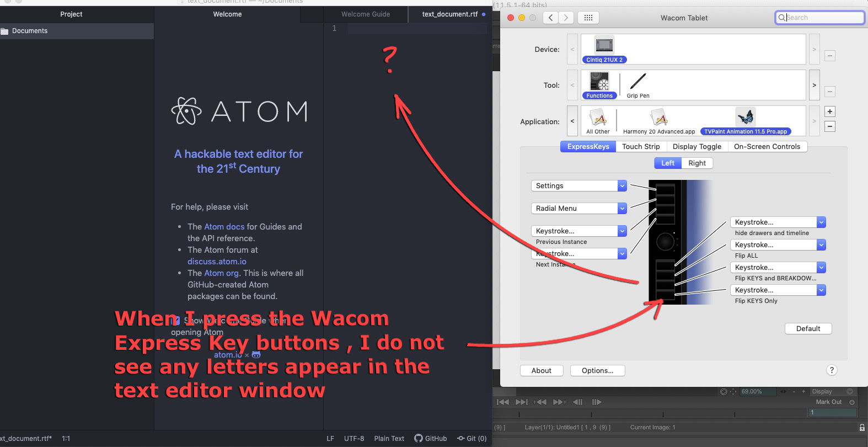Open the Settings ExpressKey dropdown
The width and height of the screenshot is (868, 447).
(579, 185)
